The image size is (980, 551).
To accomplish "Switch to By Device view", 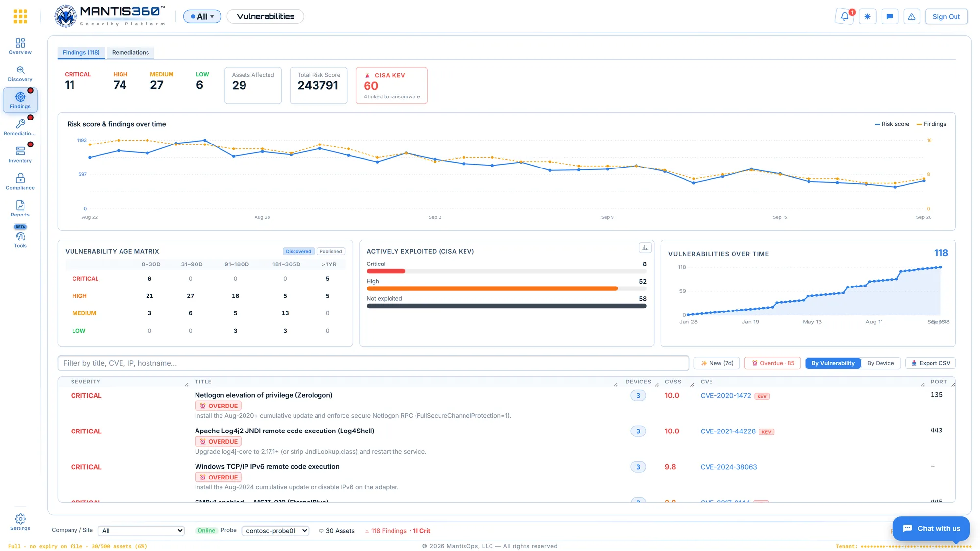I will point(881,363).
